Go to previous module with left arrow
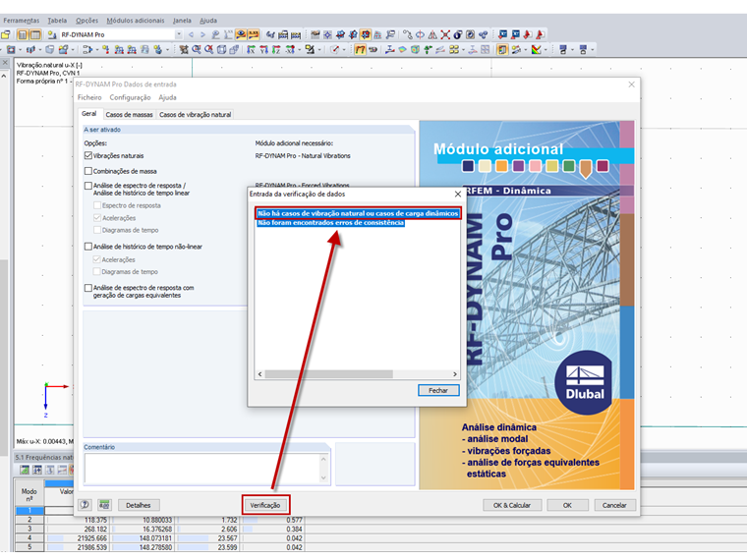Screen dimensions: 747x560 191,34
